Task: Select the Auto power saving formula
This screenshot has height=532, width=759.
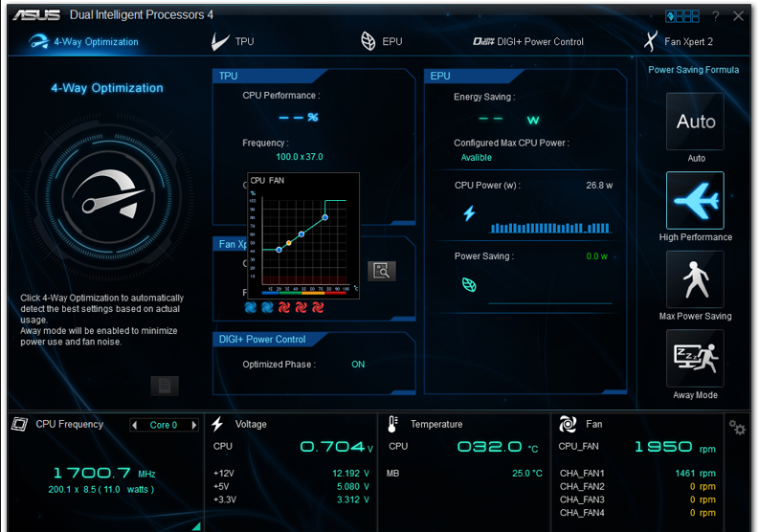Action: tap(695, 122)
